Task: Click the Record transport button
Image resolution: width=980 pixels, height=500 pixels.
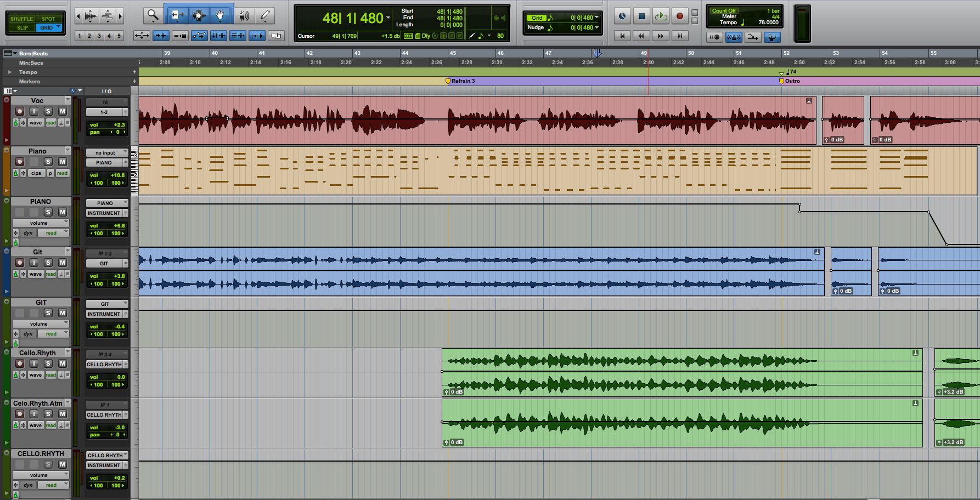Action: [680, 16]
